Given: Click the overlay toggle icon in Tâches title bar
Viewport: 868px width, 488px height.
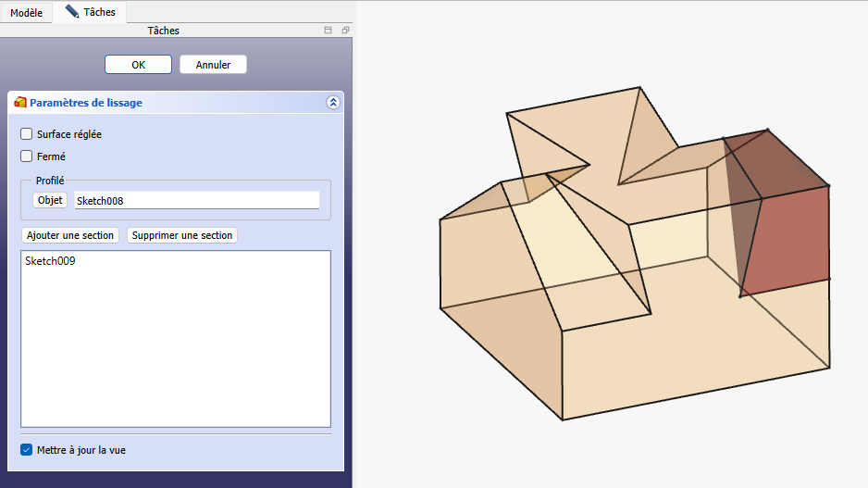Looking at the screenshot, I should coord(328,31).
